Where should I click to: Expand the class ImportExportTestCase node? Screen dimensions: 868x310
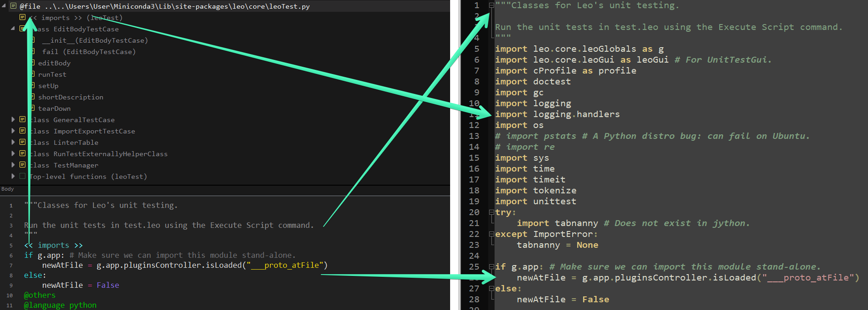(x=13, y=131)
